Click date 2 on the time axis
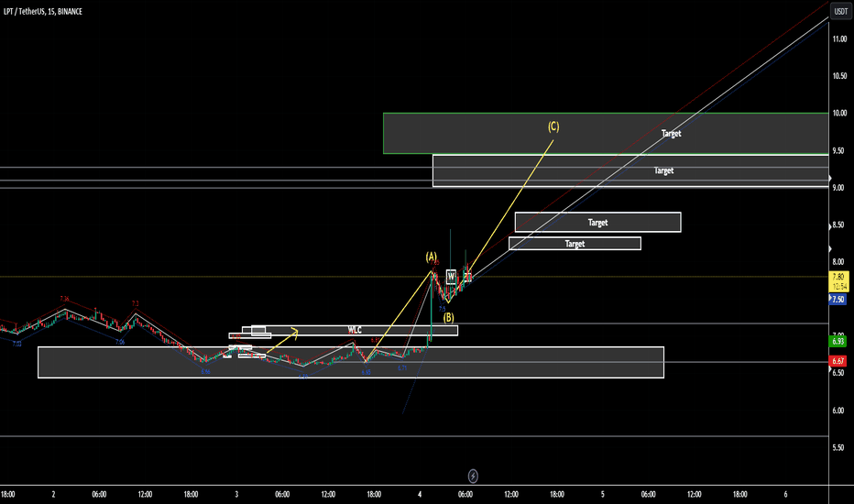Viewport: 854px width, 504px height. point(53,494)
